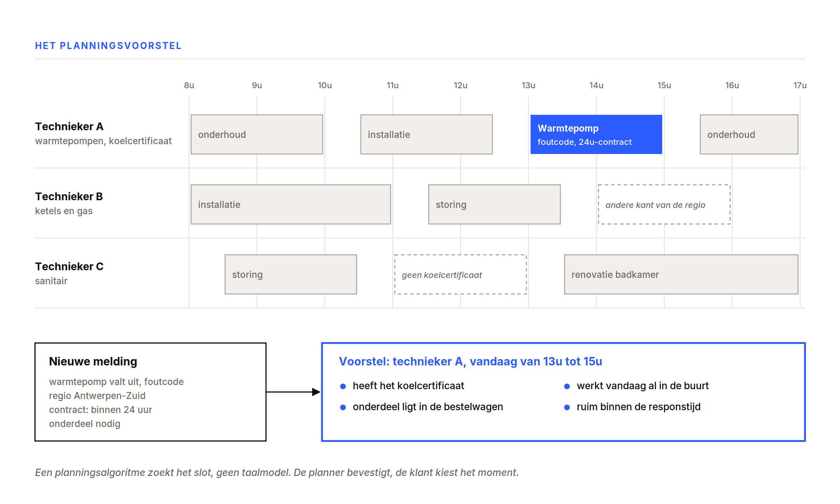Screen dimensions: 840x504
Task: Click the 'HET PLANNINGSVOORSTEL' heading
Action: click(108, 46)
